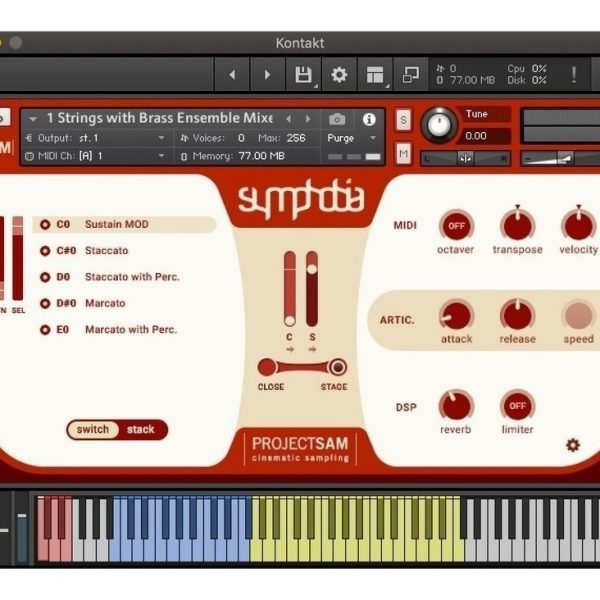
Task: Click the arrow under C mic
Action: point(290,349)
